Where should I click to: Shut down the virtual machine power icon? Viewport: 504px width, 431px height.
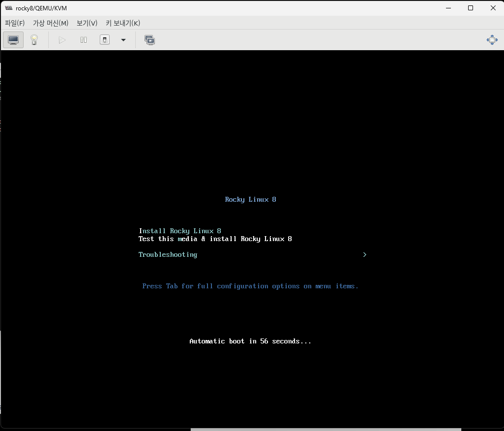105,39
